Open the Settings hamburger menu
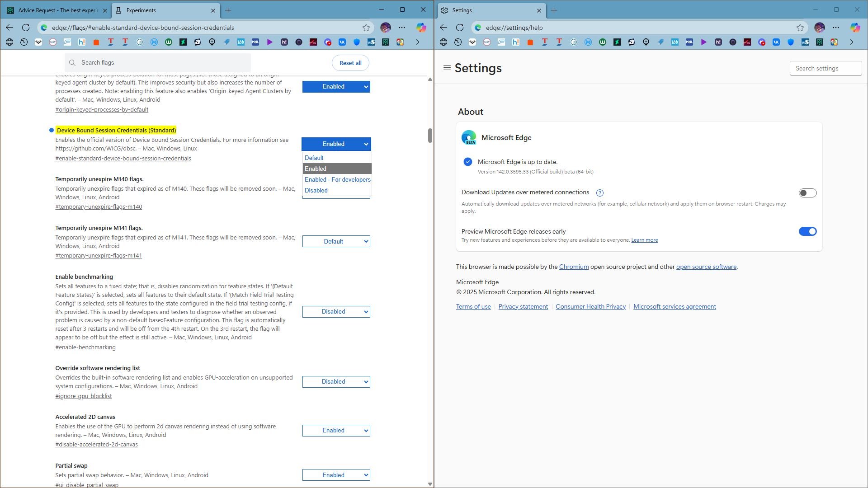 tap(447, 68)
